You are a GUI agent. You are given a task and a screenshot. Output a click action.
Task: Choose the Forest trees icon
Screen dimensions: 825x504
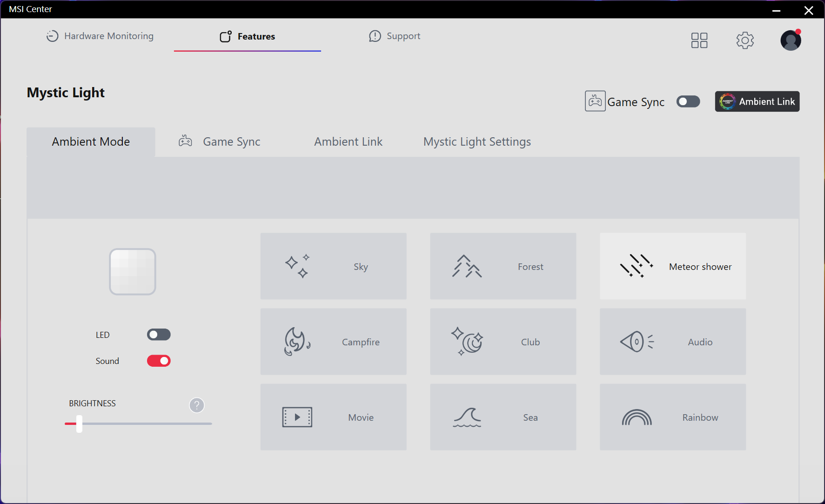point(467,266)
